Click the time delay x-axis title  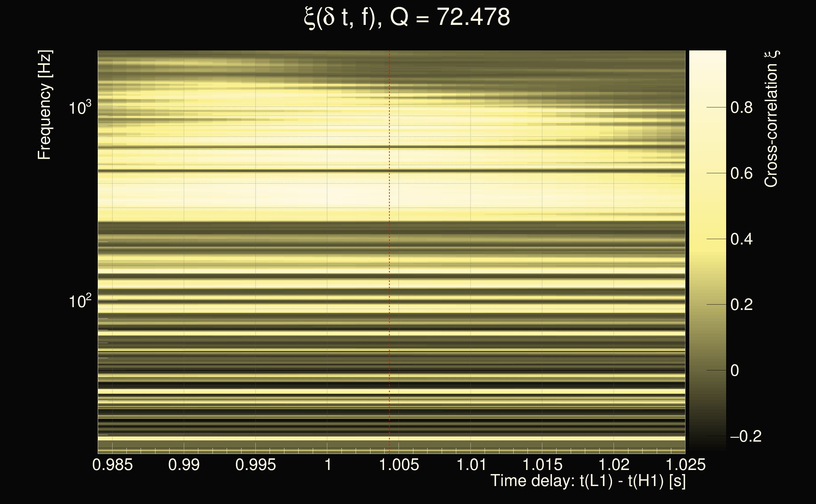(588, 481)
